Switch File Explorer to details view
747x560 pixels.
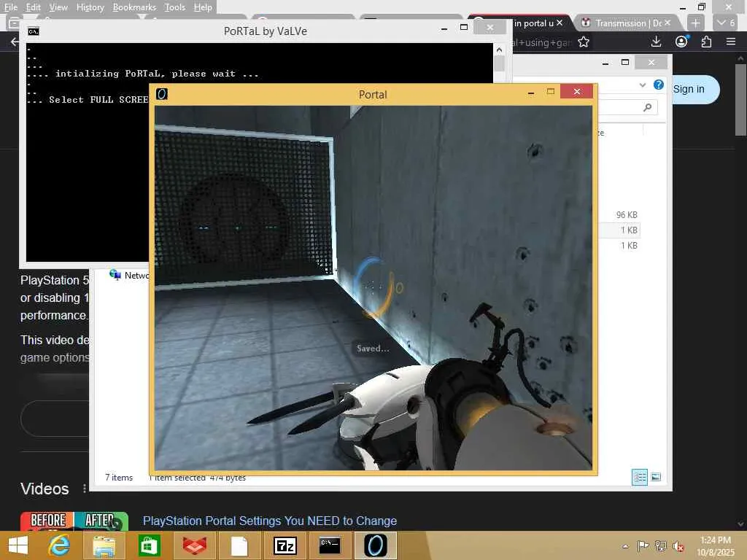(x=639, y=477)
